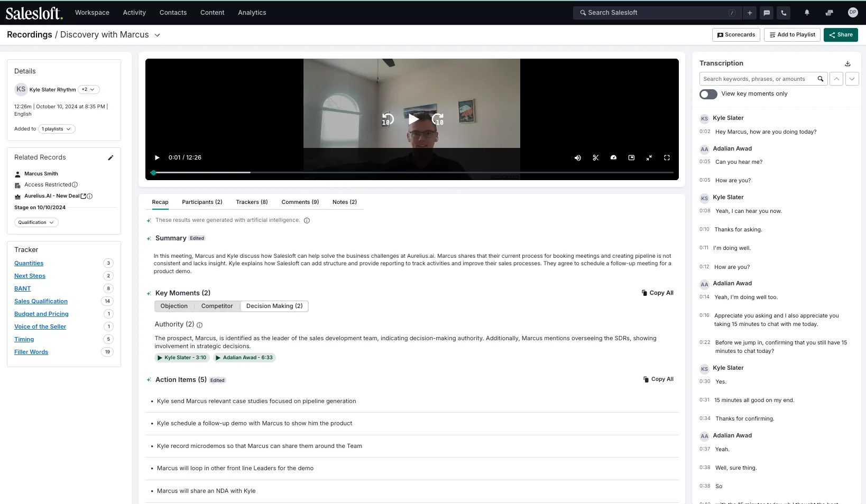
Task: Jump to Kyle Slater 3:10 moment
Action: pyautogui.click(x=182, y=358)
